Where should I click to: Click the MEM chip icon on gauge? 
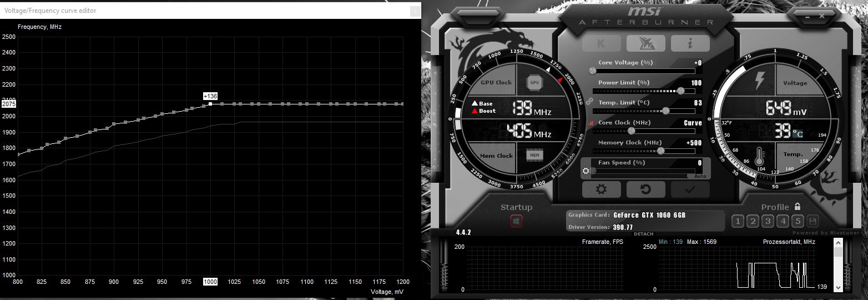(x=534, y=155)
